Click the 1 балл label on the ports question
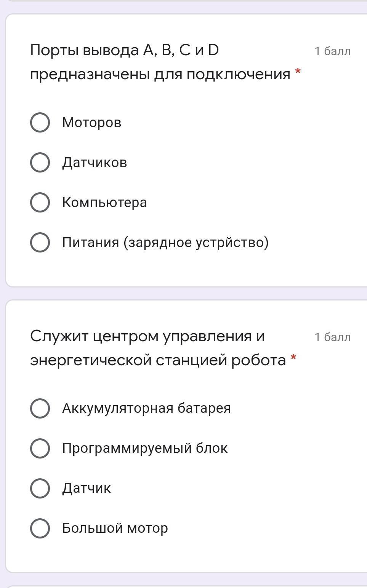Viewport: 367px width, 588px height. (x=332, y=51)
